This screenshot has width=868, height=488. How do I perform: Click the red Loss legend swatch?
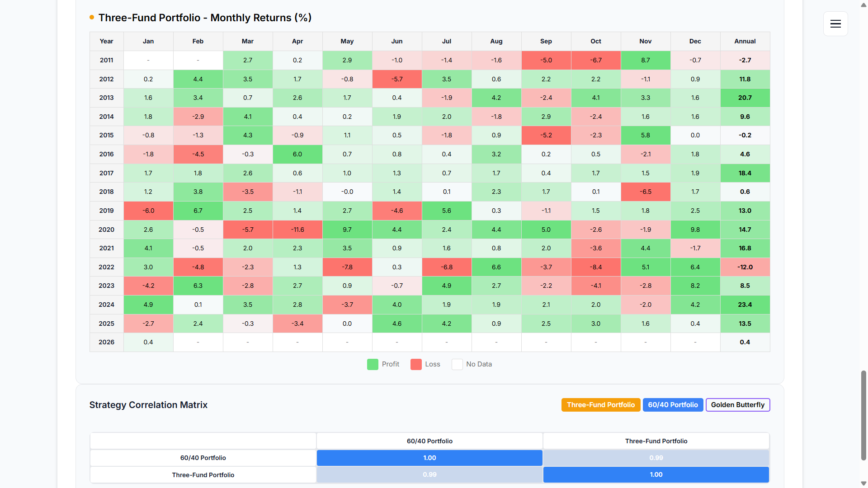[416, 364]
